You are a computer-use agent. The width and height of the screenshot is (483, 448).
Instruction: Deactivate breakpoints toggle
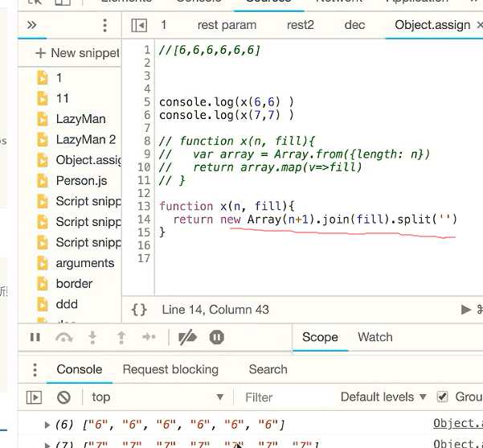point(187,337)
